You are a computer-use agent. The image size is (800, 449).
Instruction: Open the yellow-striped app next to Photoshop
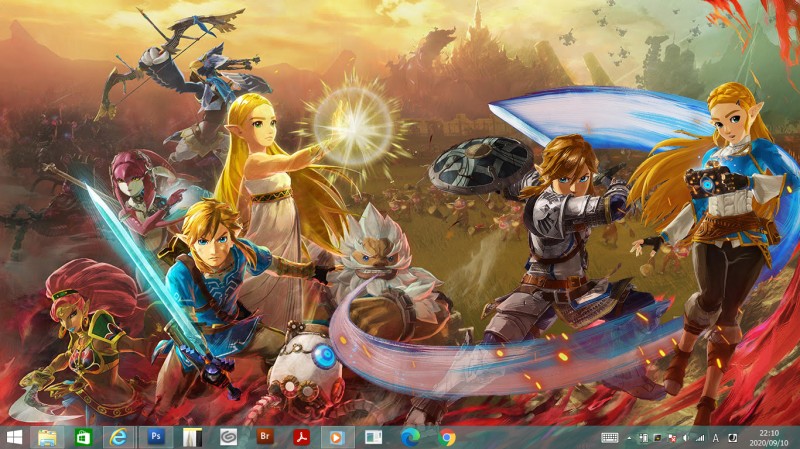(192, 437)
